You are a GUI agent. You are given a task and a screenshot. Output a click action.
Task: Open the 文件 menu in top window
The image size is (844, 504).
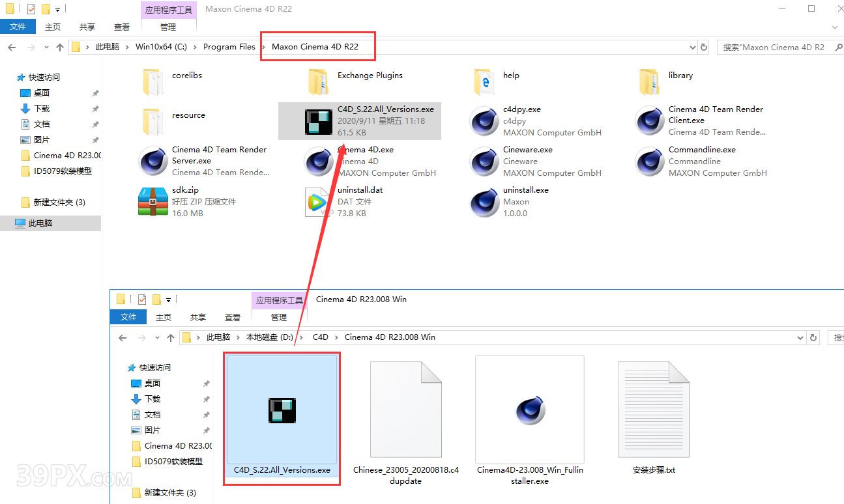[18, 27]
